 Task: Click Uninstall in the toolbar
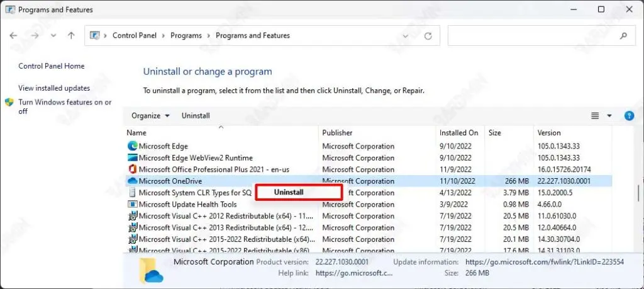click(196, 116)
